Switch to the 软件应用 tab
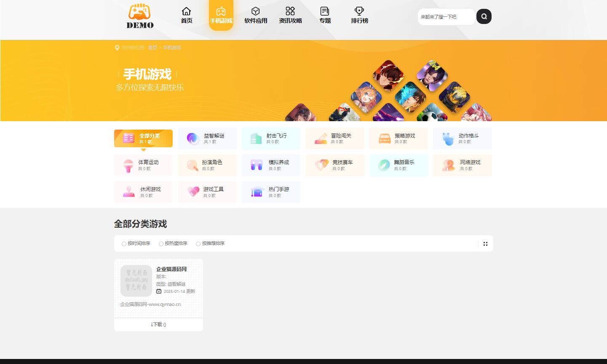The image size is (607, 364). pos(256,16)
